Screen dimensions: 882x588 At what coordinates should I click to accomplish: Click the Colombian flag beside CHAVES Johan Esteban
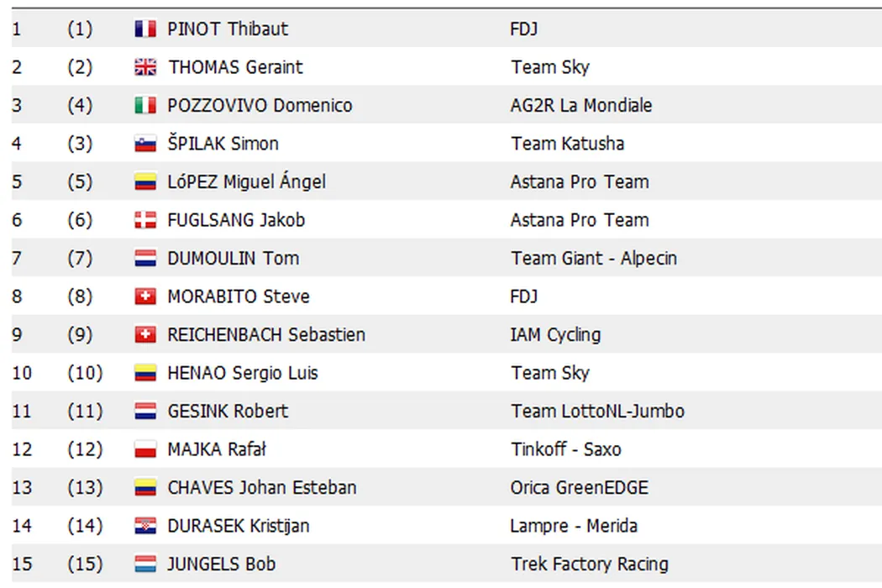(145, 488)
